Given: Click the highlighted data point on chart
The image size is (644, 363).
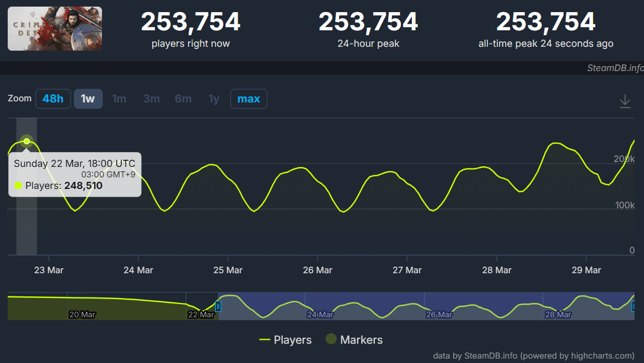Looking at the screenshot, I should pos(26,141).
